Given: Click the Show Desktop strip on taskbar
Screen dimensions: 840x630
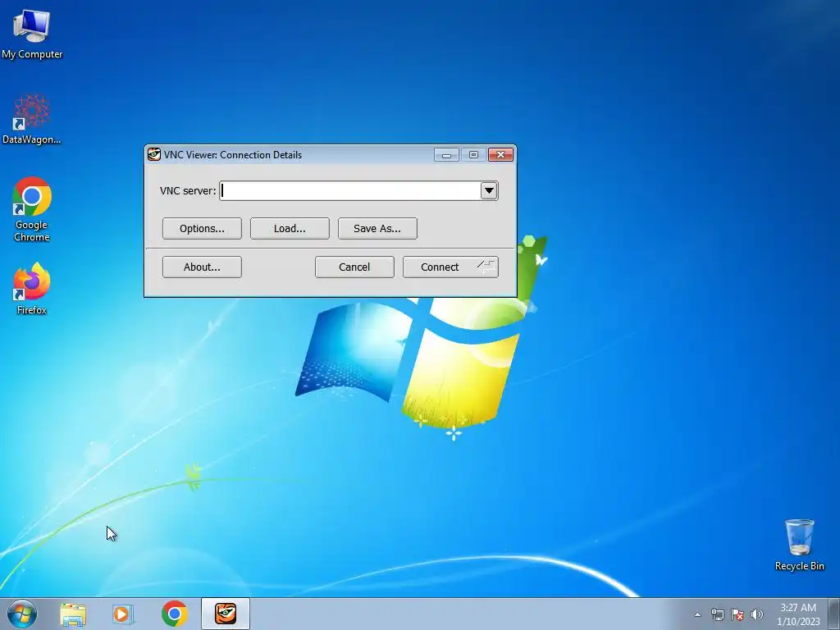Looking at the screenshot, I should point(834,614).
